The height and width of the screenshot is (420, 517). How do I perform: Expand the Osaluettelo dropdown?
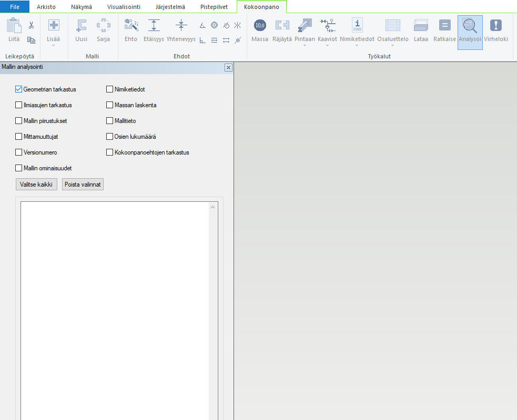point(392,45)
